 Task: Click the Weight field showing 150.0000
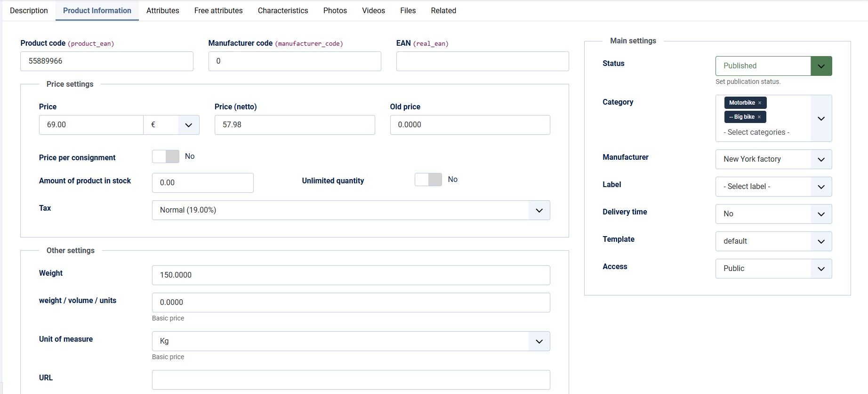pos(351,275)
